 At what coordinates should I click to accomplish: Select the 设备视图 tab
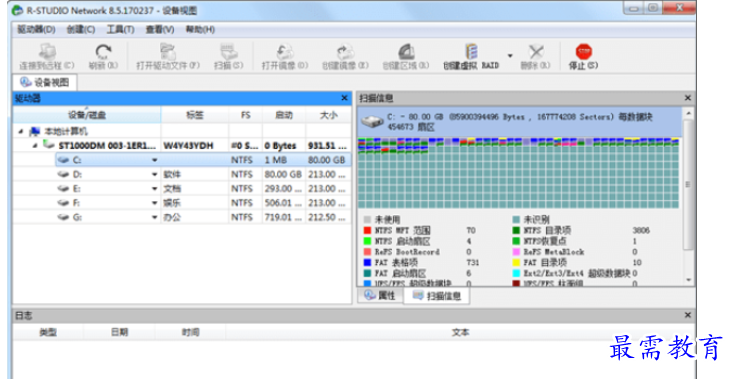click(45, 83)
